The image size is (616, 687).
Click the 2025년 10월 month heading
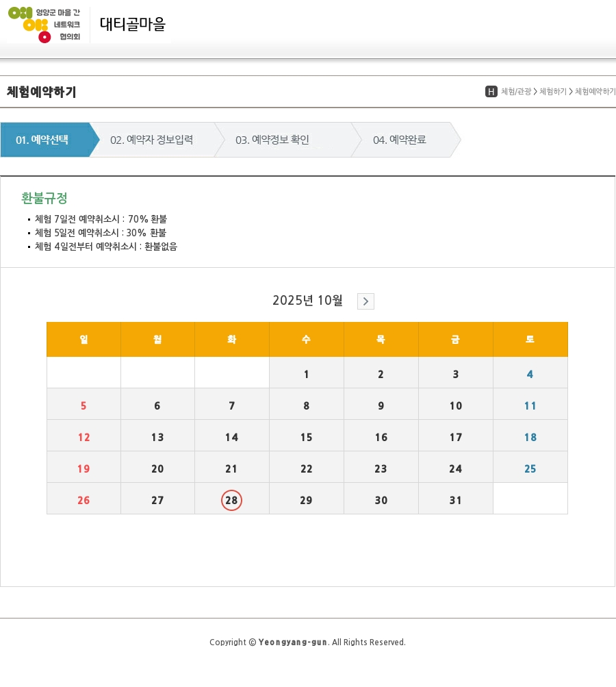point(307,301)
